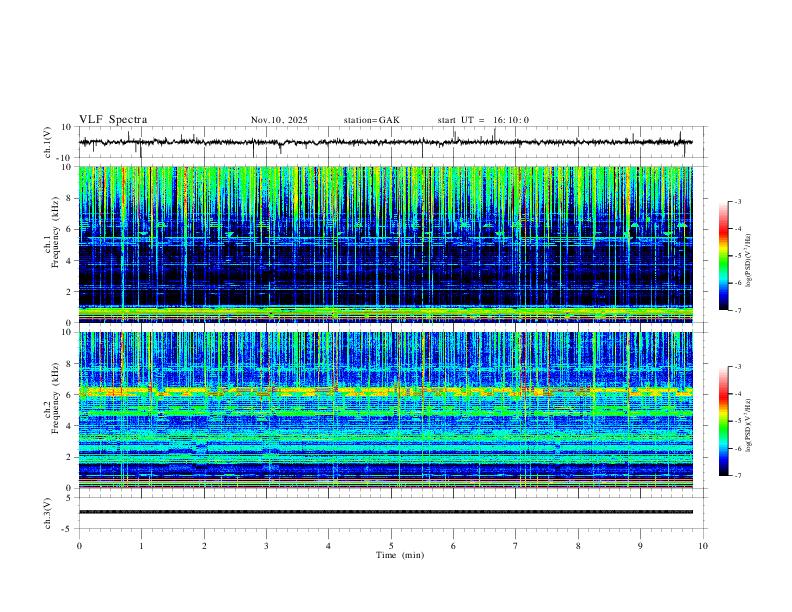Image resolution: width=792 pixels, height=612 pixels.
Task: Click the ch.1 voltage waveform trace
Action: [x=385, y=142]
